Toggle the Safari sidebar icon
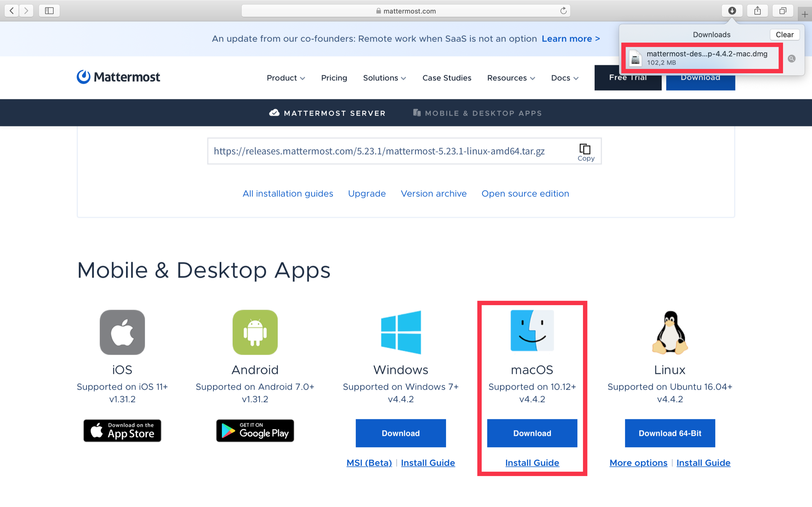 [49, 11]
